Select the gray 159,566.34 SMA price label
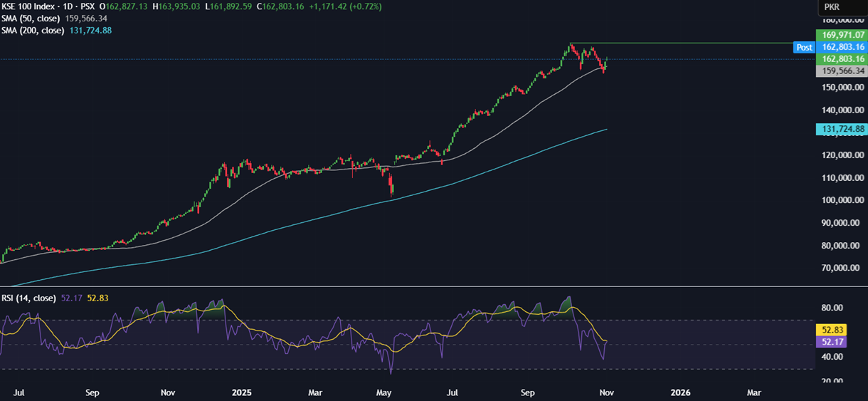Image resolution: width=868 pixels, height=401 pixels. pyautogui.click(x=841, y=71)
